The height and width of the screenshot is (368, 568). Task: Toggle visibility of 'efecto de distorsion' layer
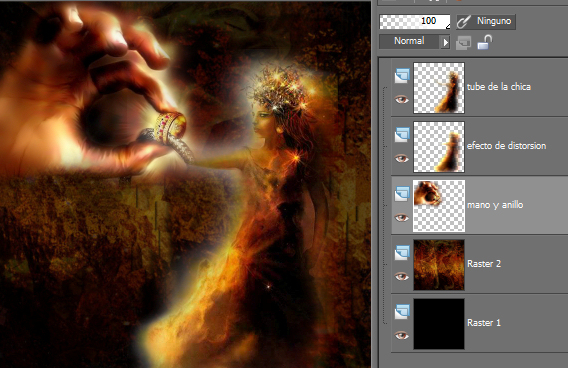pyautogui.click(x=401, y=159)
